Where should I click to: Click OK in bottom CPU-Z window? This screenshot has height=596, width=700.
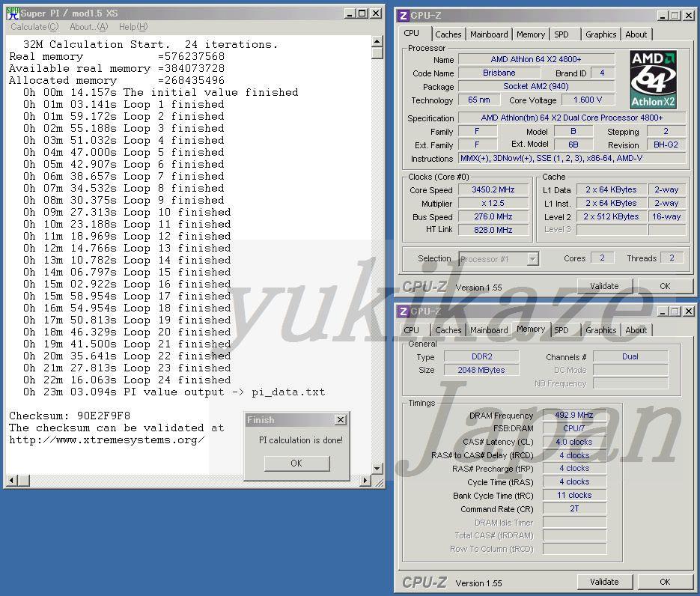pos(665,582)
